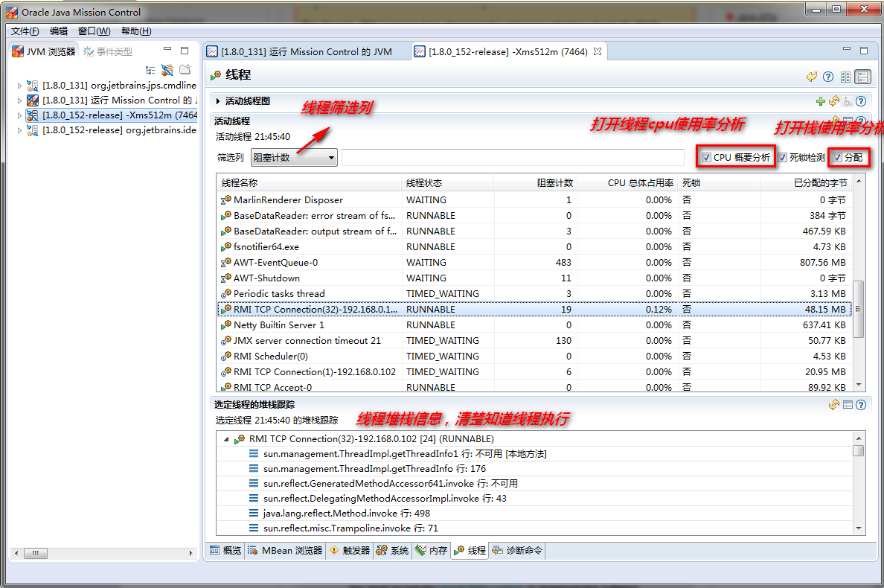Click the stack trace vertical scrollbar thumb

pyautogui.click(x=858, y=450)
